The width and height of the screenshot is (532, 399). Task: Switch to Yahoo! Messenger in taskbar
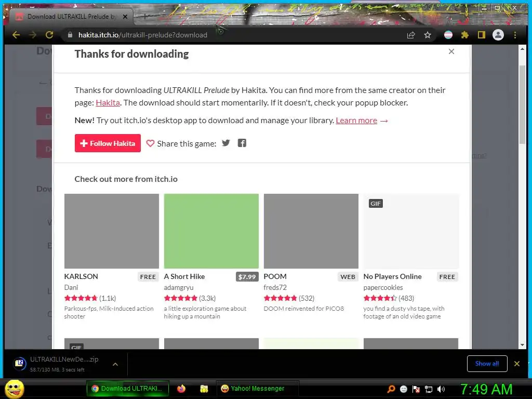[x=257, y=389]
